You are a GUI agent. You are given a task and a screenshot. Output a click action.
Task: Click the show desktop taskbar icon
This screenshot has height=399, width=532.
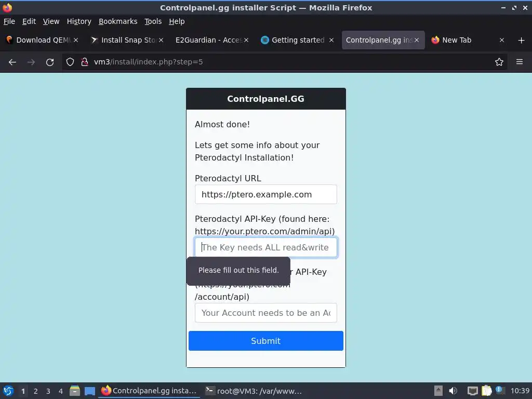tap(89, 391)
